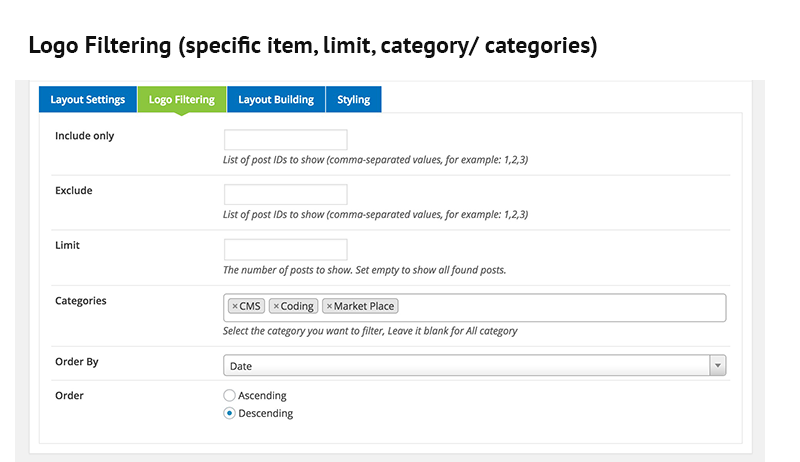Viewport: 800px width, 462px height.
Task: Select the Logo Filtering tab
Action: tap(181, 100)
